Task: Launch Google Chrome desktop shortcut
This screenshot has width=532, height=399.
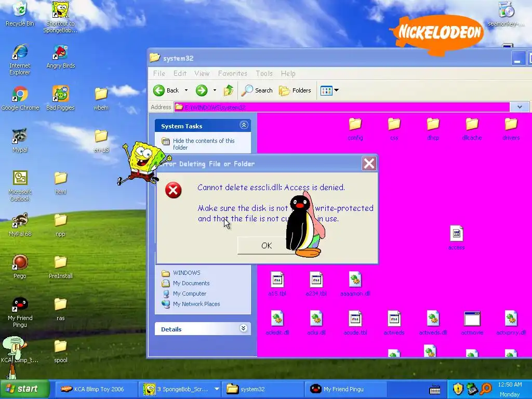Action: point(20,98)
